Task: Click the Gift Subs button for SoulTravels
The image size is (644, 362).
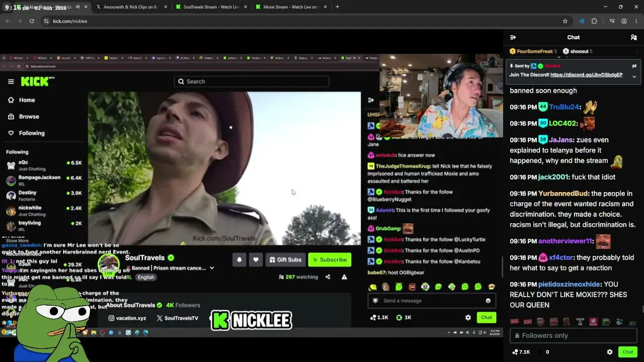Action: [x=285, y=260]
